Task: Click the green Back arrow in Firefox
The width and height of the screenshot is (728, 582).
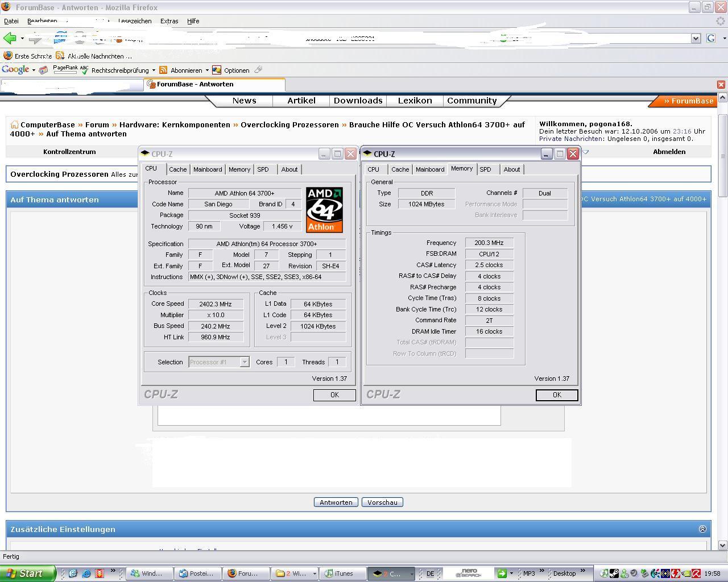Action: point(10,38)
